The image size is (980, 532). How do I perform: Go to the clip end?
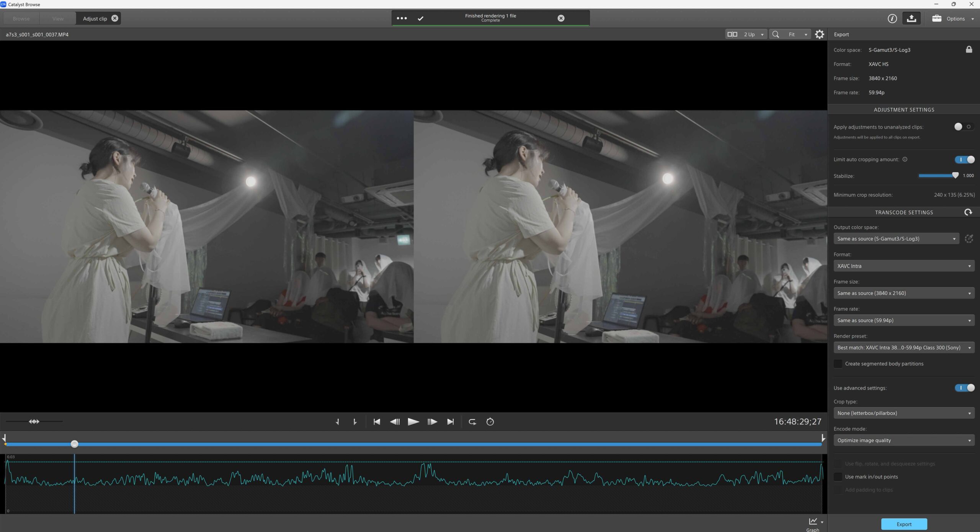tap(450, 422)
